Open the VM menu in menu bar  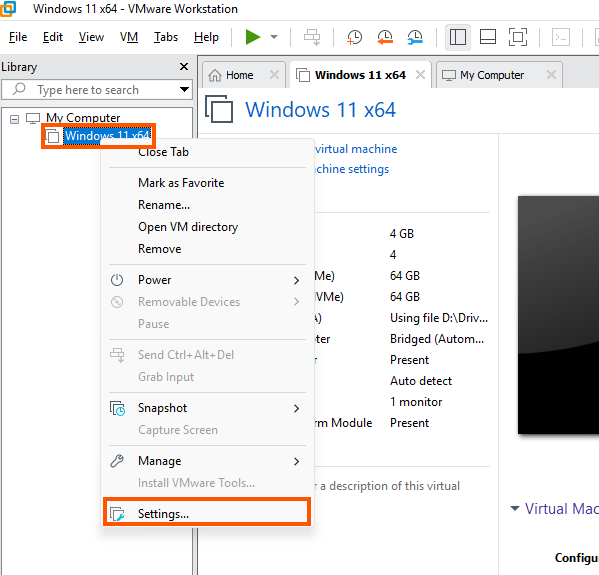pos(129,37)
